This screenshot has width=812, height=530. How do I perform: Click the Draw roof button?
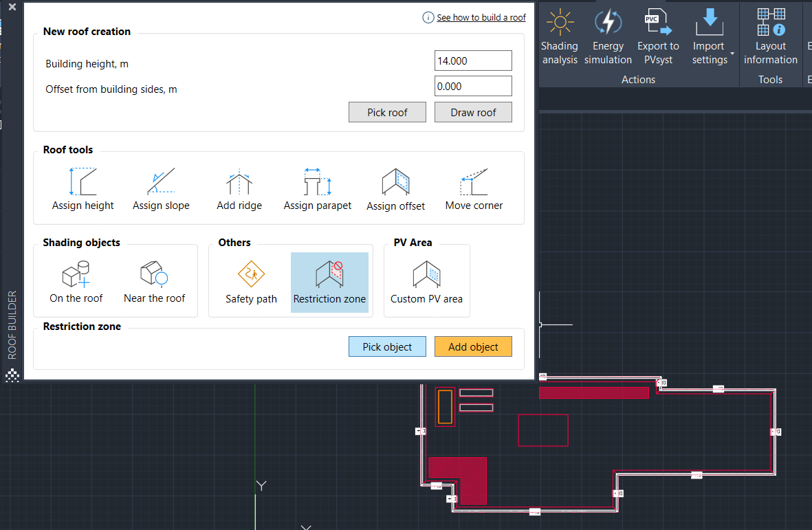[473, 112]
